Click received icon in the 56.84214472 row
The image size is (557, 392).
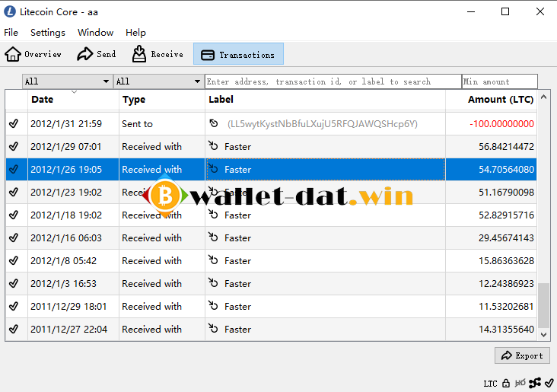click(x=213, y=145)
